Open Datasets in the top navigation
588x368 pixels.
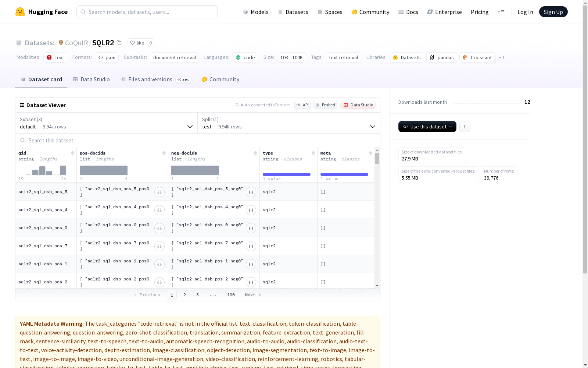click(x=293, y=12)
